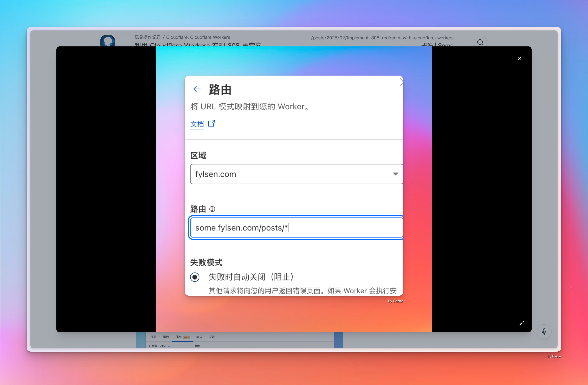Screen dimensions: 588x385
Task: Click the magic wand icon in lightbox corner
Action: [521, 323]
